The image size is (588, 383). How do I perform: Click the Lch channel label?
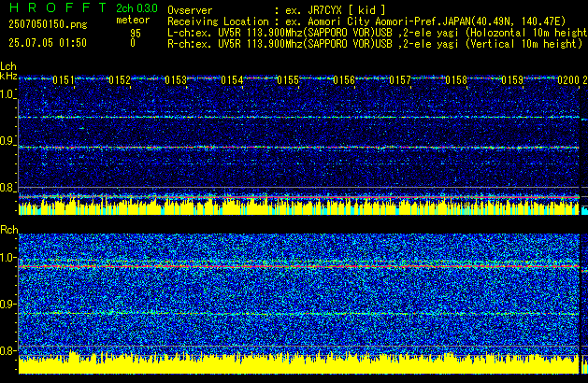coord(8,66)
